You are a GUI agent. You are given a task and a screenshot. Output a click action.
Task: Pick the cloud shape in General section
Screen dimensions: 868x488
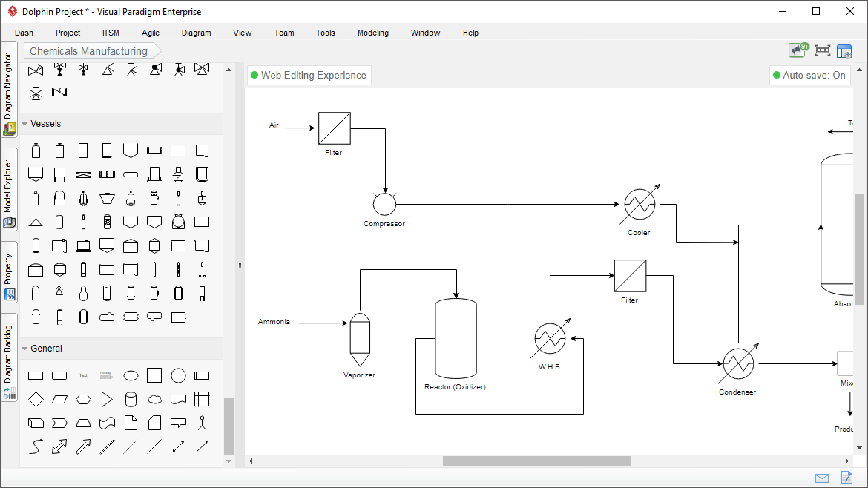[154, 399]
